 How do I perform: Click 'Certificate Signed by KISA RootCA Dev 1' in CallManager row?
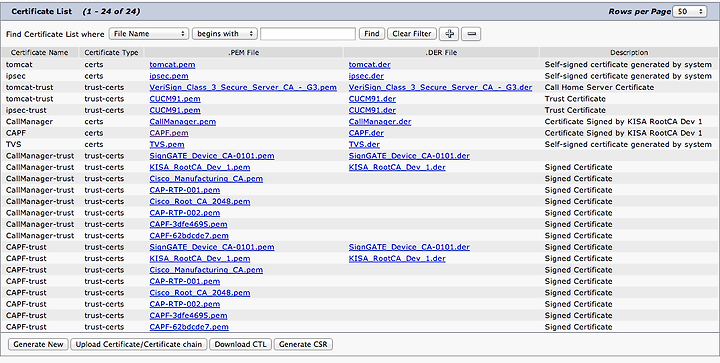pyautogui.click(x=623, y=122)
